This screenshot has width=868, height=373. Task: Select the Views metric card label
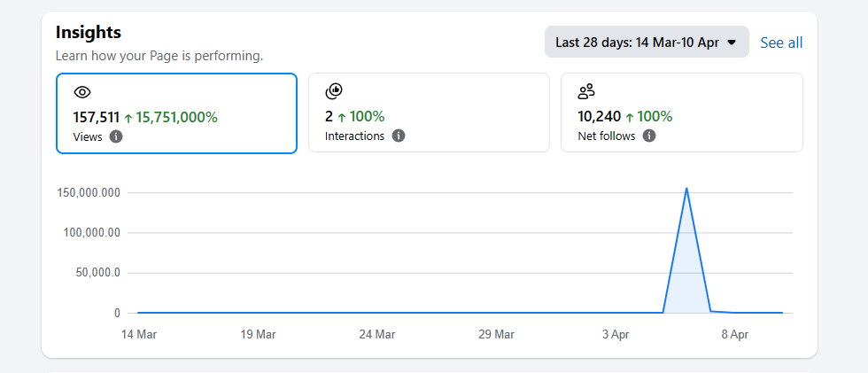point(88,136)
